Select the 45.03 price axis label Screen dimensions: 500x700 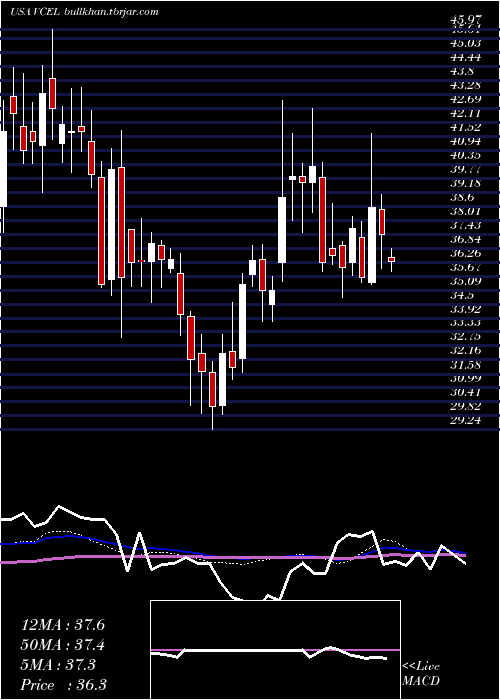(x=466, y=43)
